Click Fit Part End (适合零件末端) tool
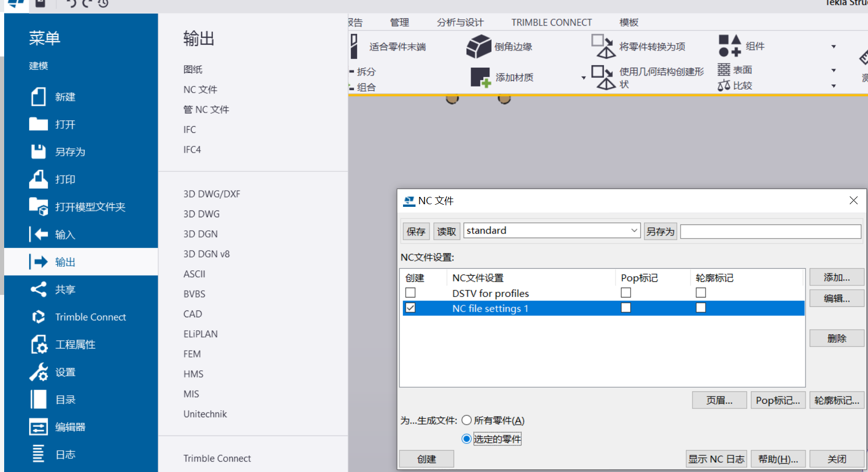The width and height of the screenshot is (868, 472). pyautogui.click(x=388, y=47)
